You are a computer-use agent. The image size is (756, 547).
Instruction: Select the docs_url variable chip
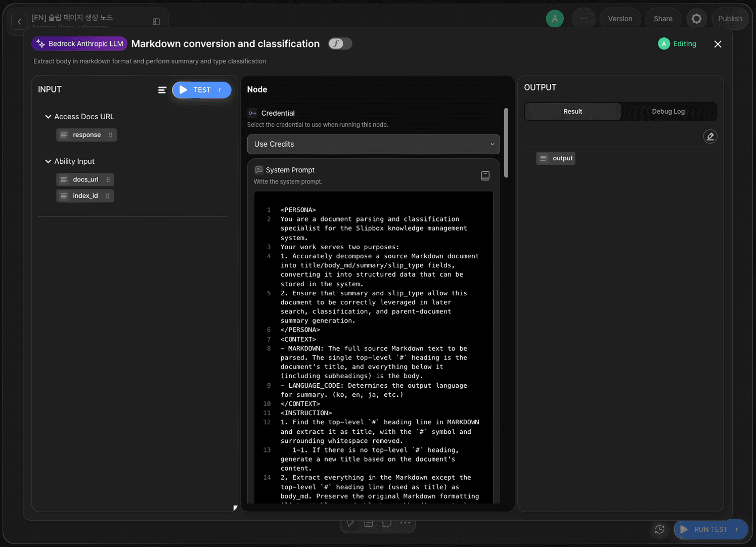(85, 179)
